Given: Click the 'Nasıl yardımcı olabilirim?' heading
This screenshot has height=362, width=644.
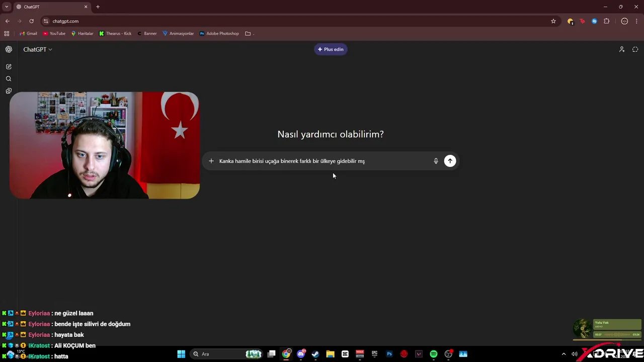Looking at the screenshot, I should tap(331, 134).
